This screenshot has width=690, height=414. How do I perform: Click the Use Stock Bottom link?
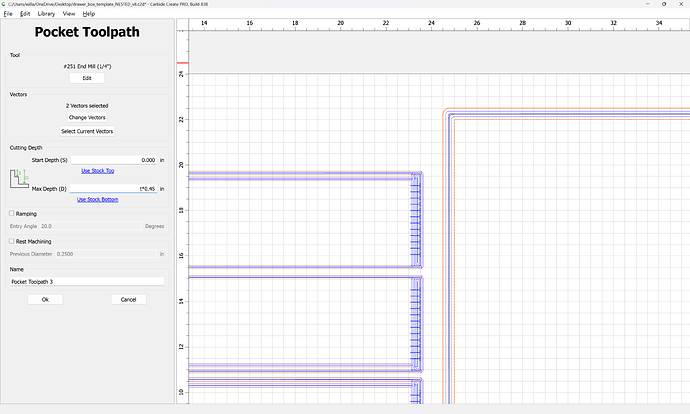[100, 199]
